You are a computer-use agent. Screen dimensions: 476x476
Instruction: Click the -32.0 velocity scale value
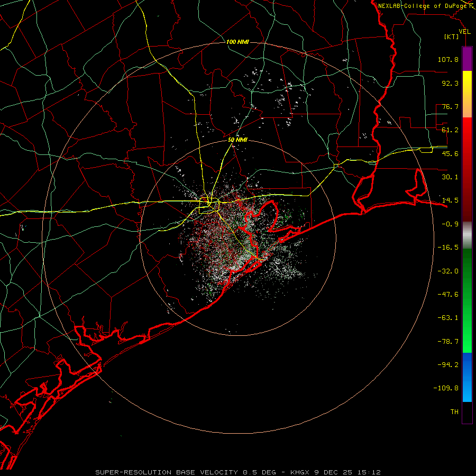click(x=448, y=271)
